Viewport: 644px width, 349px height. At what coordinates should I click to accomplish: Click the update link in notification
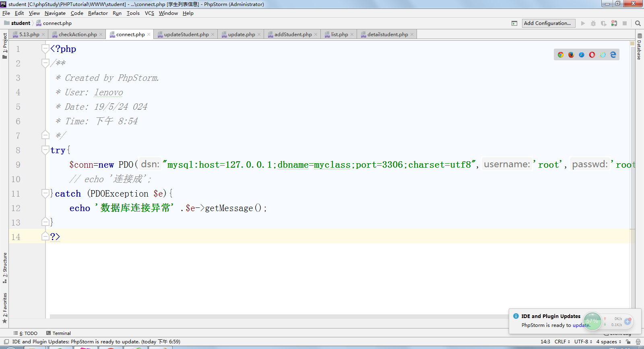pyautogui.click(x=581, y=325)
